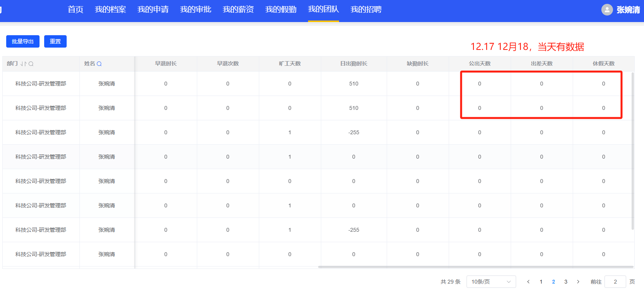
Task: Click the search icon beside 部门 header
Action: [31, 64]
